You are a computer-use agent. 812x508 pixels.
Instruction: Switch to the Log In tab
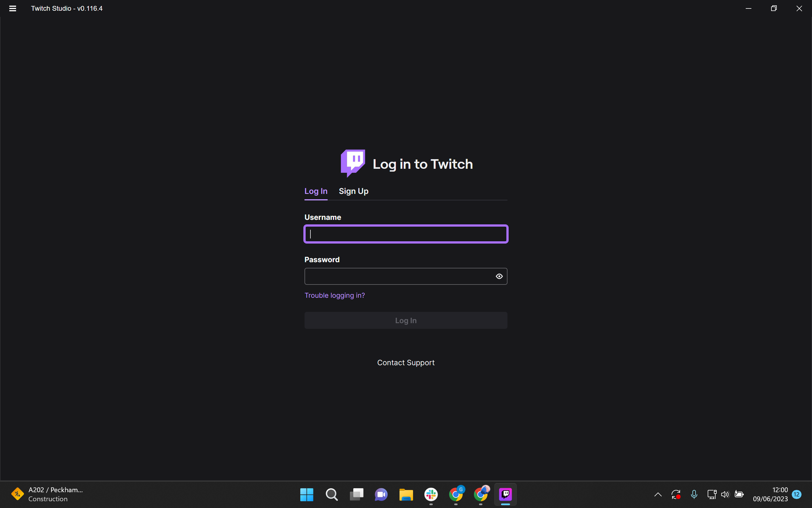point(316,191)
